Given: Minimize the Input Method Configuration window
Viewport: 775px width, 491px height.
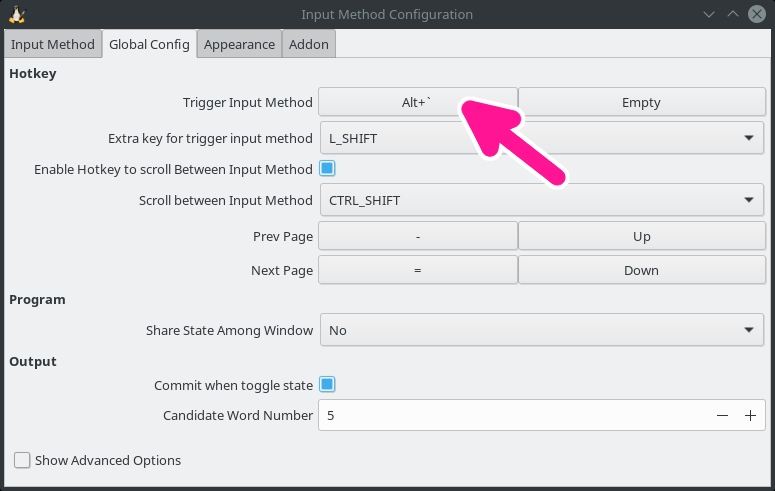Looking at the screenshot, I should coord(709,14).
